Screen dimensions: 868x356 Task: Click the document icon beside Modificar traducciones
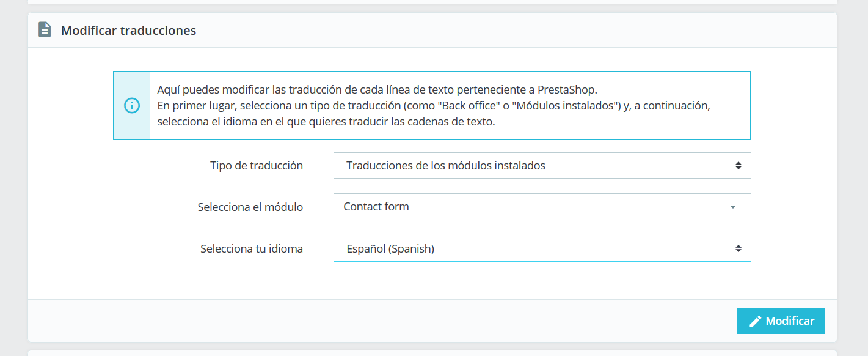pyautogui.click(x=45, y=29)
